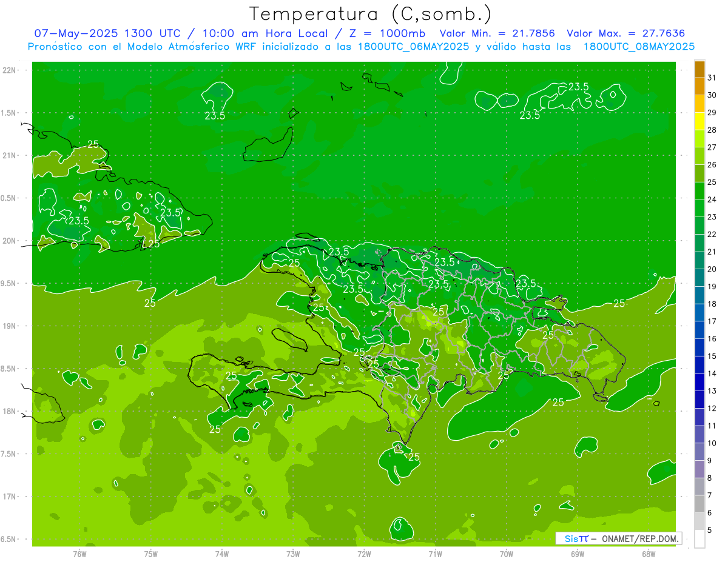Click the 'ONAMET/REP.DOM.' credit label
This screenshot has height=562, width=728.
(x=640, y=538)
